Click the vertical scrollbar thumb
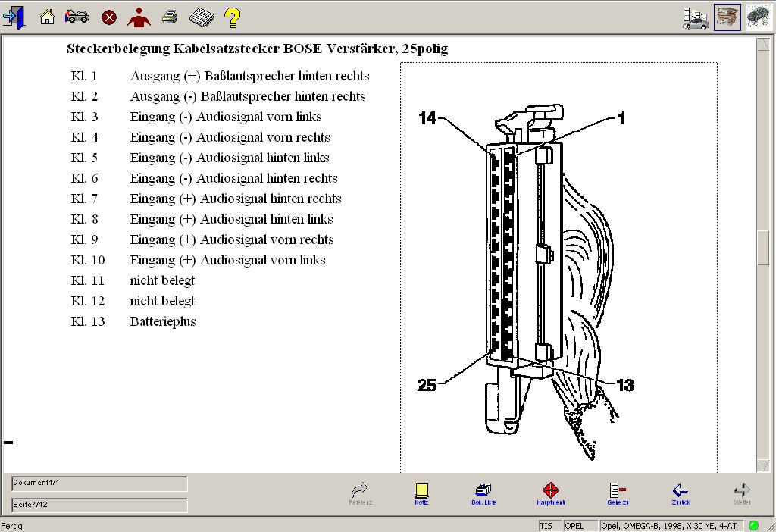 click(x=763, y=246)
